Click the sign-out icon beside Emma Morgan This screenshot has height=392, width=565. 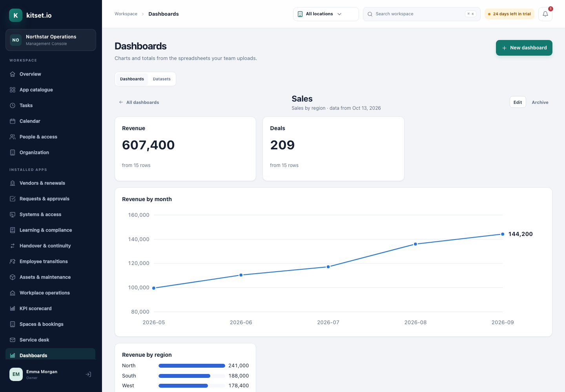pyautogui.click(x=89, y=374)
